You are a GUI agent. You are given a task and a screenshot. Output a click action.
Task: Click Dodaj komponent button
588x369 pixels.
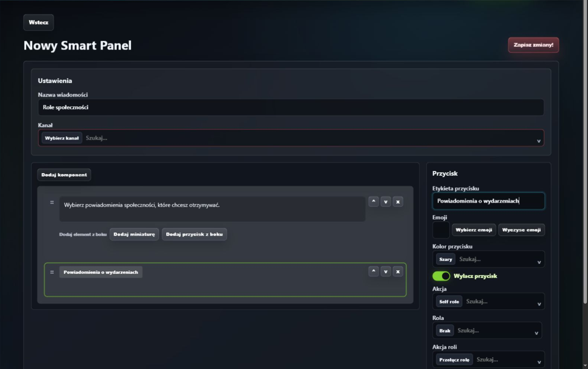64,175
